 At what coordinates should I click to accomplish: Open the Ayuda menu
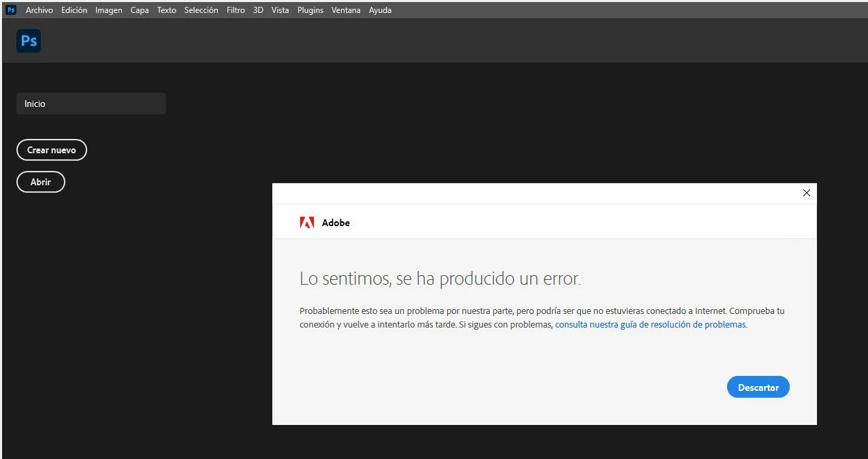coord(380,10)
